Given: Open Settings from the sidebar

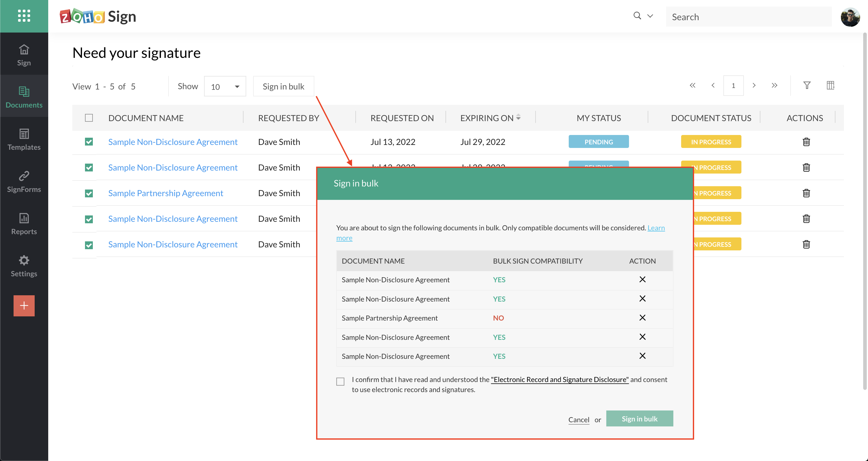Looking at the screenshot, I should coord(24,265).
